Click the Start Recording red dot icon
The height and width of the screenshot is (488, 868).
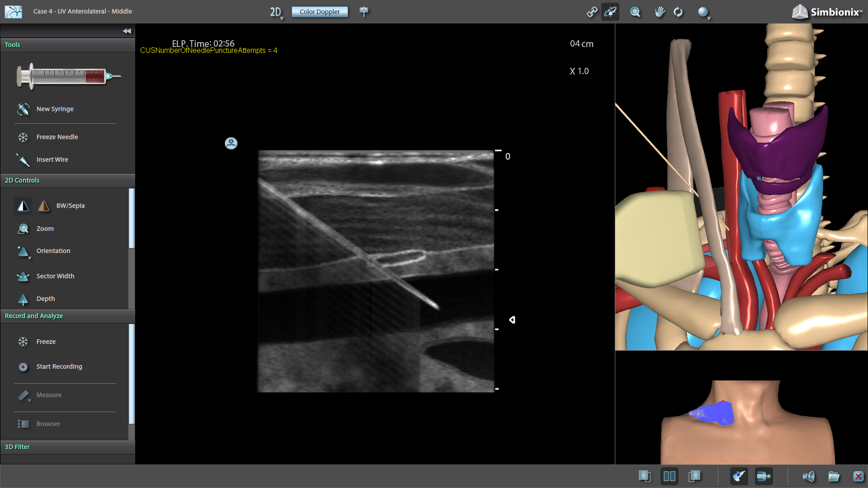(23, 367)
